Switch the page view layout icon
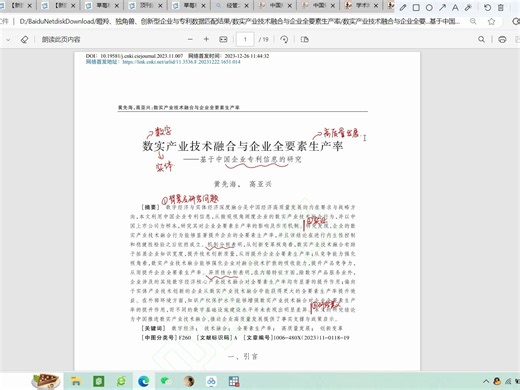 pyautogui.click(x=304, y=39)
